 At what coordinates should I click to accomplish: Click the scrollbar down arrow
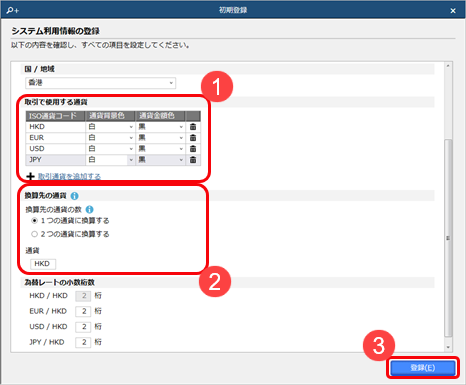coord(448,347)
